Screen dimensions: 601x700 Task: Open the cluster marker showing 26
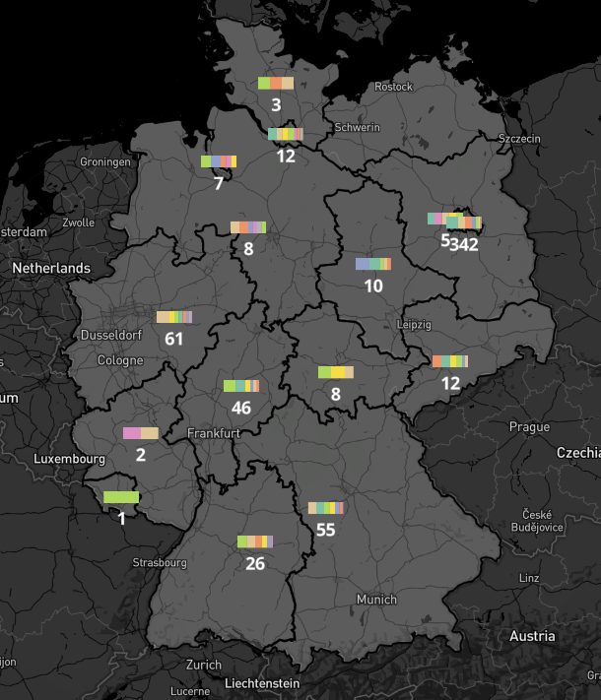point(255,563)
